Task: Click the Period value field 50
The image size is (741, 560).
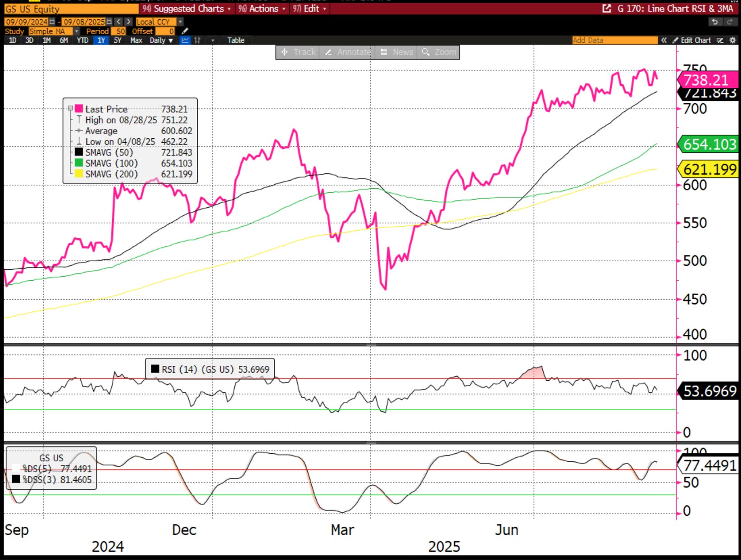Action: 118,31
